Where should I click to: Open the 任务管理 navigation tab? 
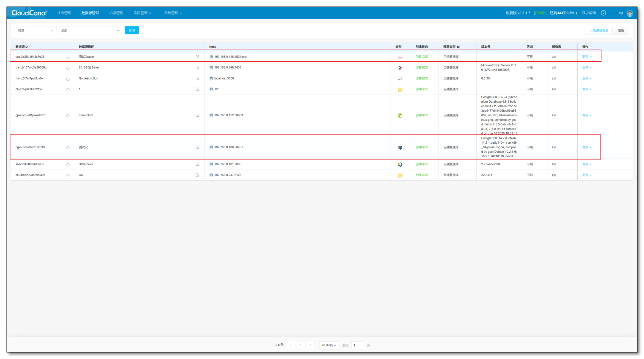tap(64, 13)
